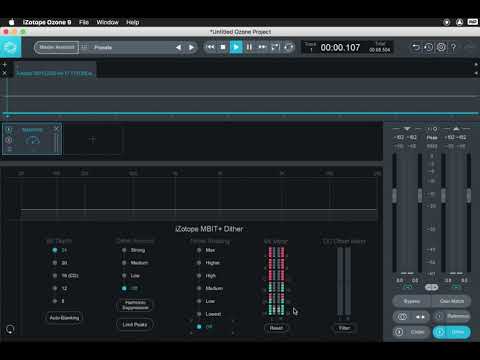The image size is (480, 360).
Task: Swap channels with double-arrow icon
Action: (x=421, y=317)
